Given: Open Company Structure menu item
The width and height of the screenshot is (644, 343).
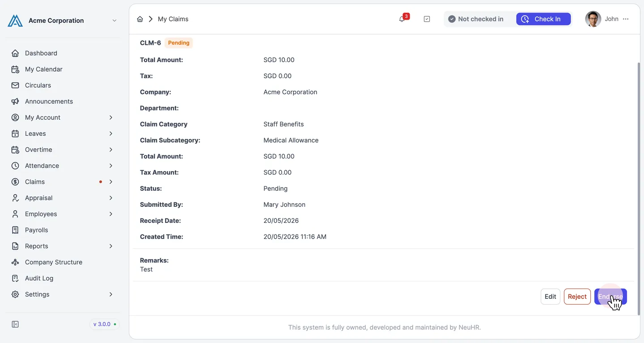Looking at the screenshot, I should click(63, 262).
